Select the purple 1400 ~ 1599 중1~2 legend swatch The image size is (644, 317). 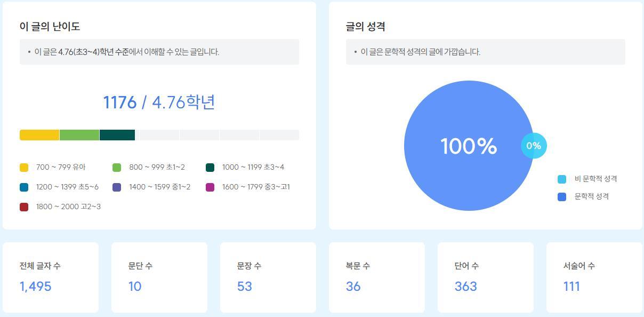(x=117, y=187)
